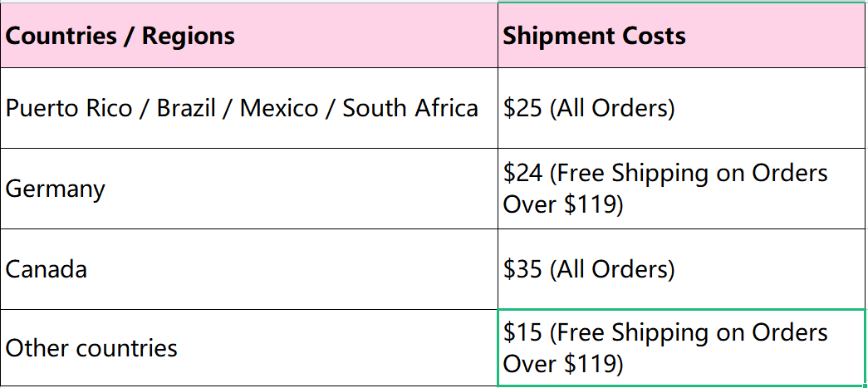Select the $25 (All Orders) cell
Image resolution: width=868 pixels, height=388 pixels.
(x=683, y=108)
